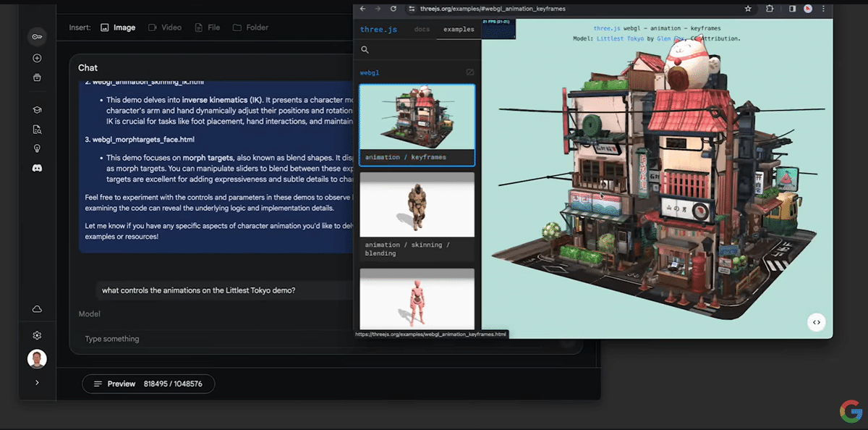Click the new prompt plus icon

(37, 58)
